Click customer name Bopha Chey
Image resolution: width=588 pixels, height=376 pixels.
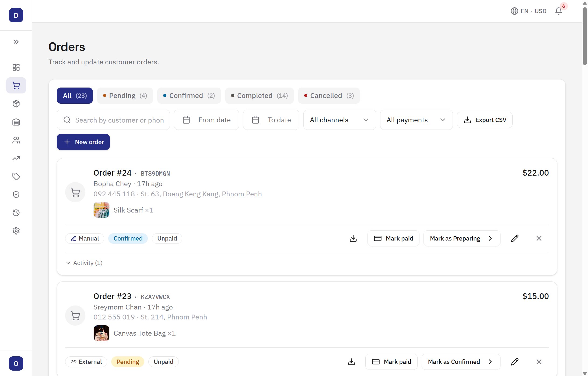tap(112, 184)
